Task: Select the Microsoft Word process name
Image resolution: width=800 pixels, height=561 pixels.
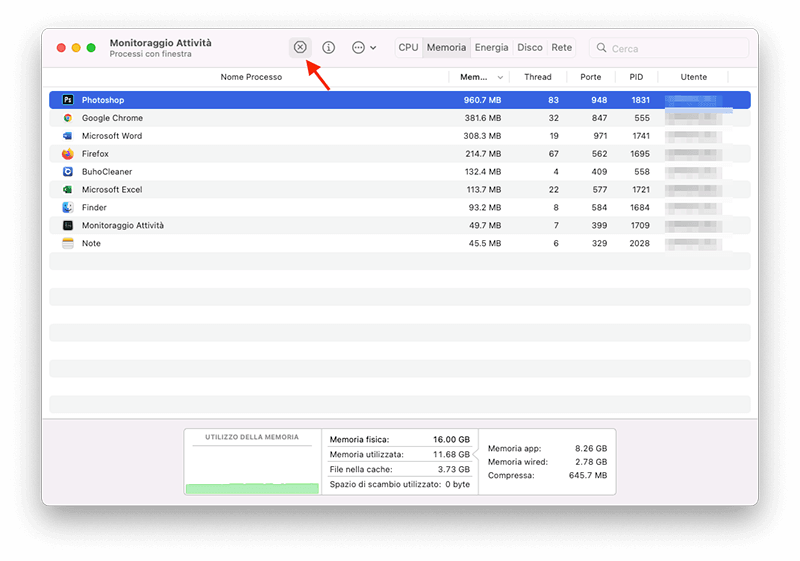Action: (x=112, y=136)
